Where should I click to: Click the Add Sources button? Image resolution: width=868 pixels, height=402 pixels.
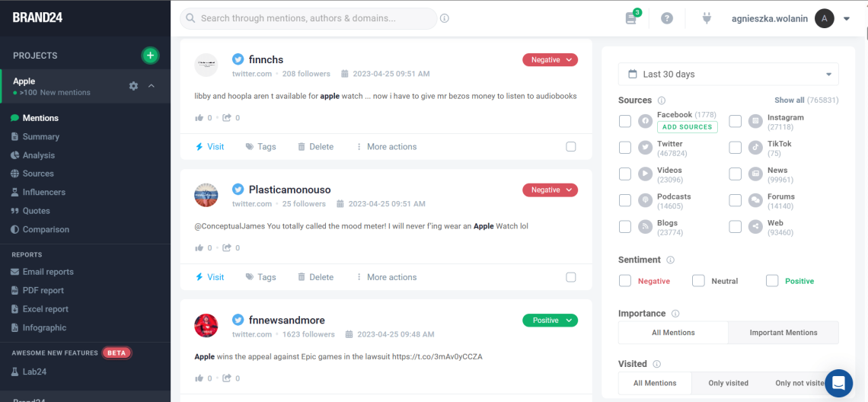[687, 127]
